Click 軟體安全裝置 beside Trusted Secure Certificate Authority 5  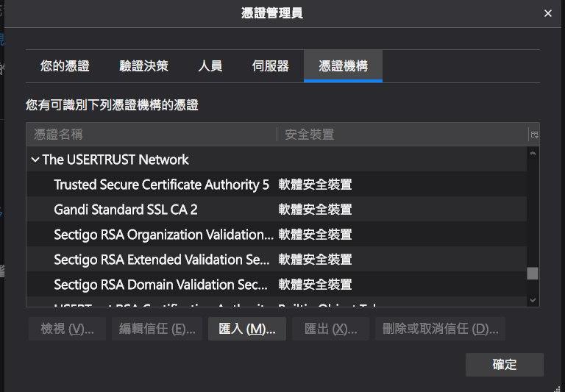(316, 185)
